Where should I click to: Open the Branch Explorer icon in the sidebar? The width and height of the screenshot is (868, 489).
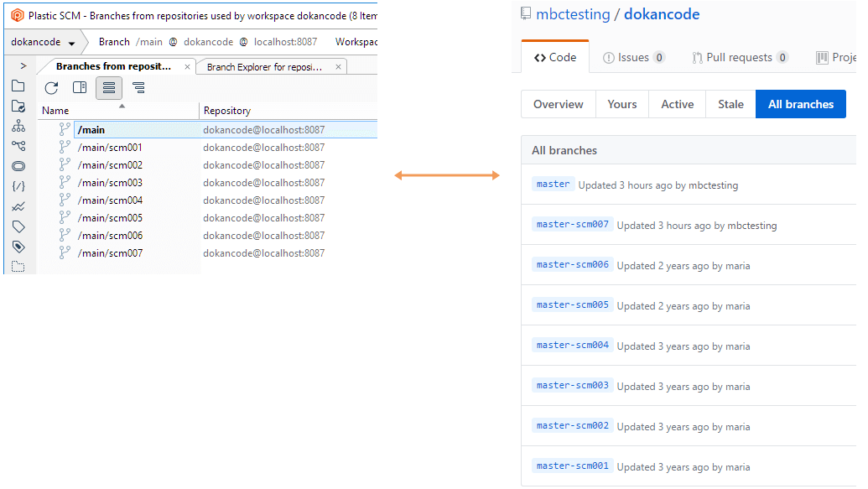point(18,146)
